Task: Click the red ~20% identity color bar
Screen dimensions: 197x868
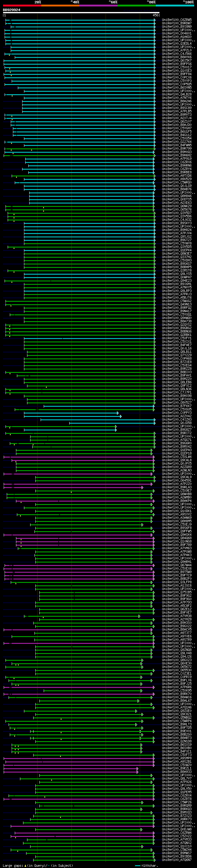Action: (x=22, y=6)
